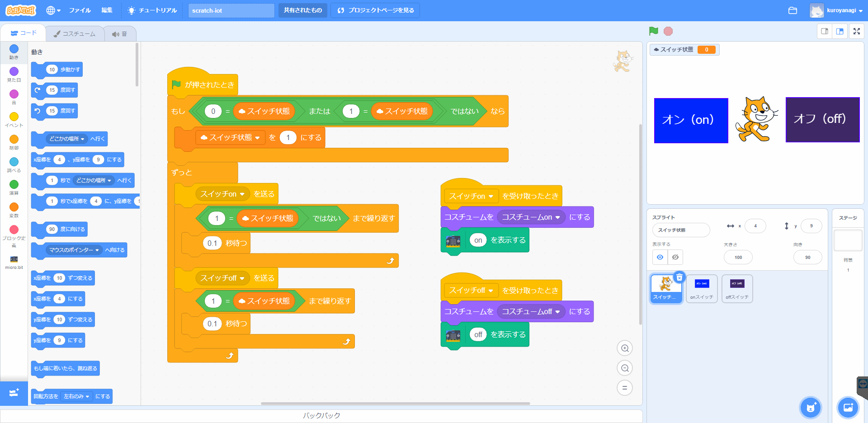Image resolution: width=868 pixels, height=423 pixels.
Task: Add a new sprite with the cat icon
Action: pos(810,407)
